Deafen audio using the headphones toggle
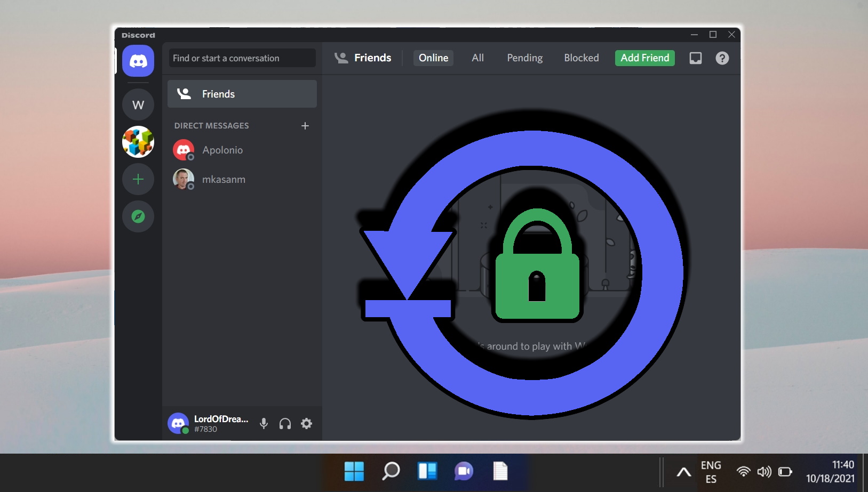The width and height of the screenshot is (868, 492). point(285,423)
